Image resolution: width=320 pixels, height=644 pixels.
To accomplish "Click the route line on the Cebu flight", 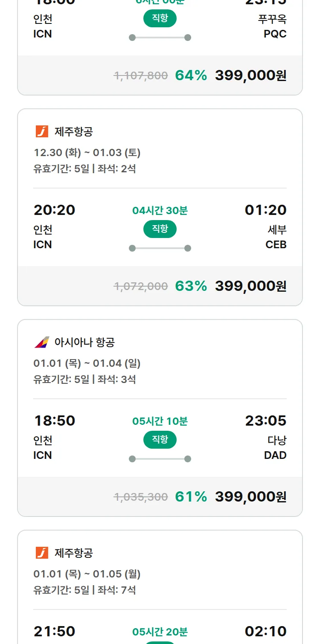I will coord(160,248).
